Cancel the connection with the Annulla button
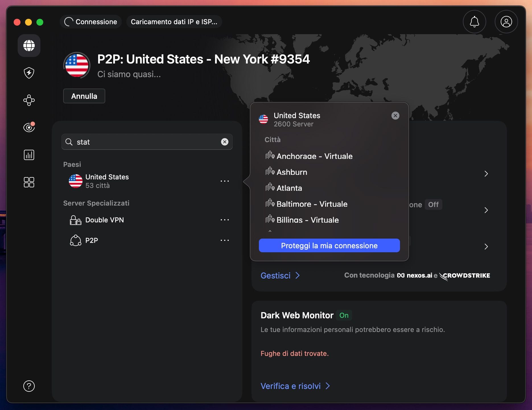 84,96
